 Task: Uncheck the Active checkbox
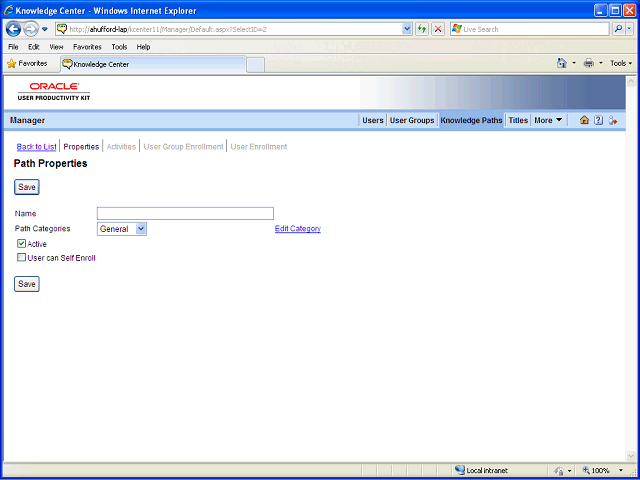21,244
